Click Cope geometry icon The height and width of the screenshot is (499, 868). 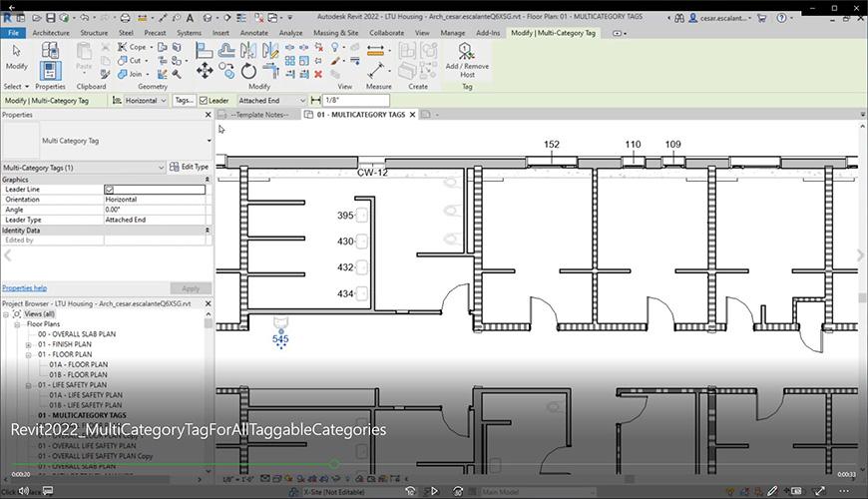tap(123, 47)
